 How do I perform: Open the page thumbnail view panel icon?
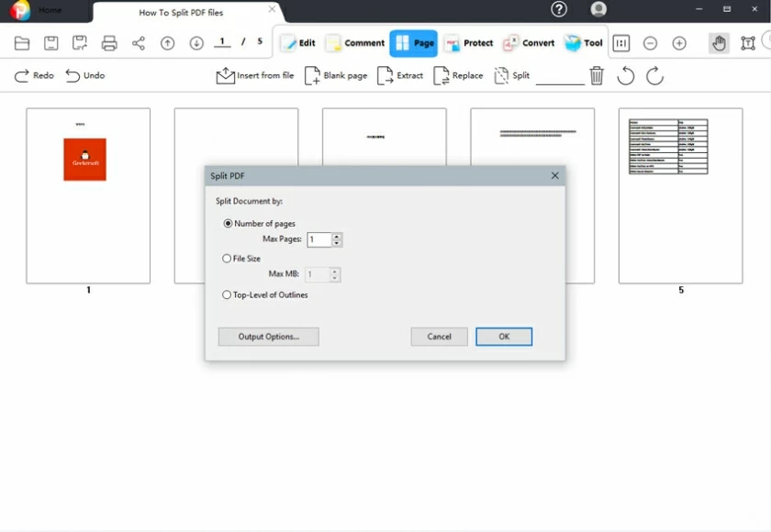pyautogui.click(x=621, y=42)
